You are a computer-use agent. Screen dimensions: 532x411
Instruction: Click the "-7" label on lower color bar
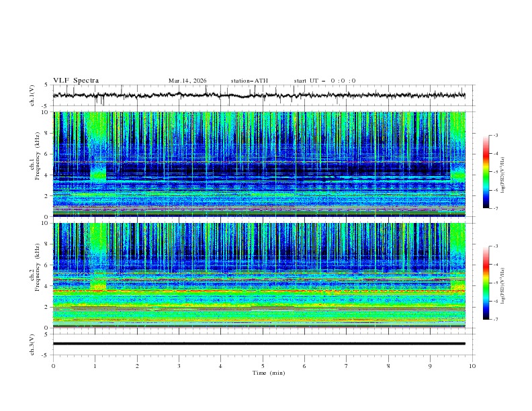click(x=495, y=320)
